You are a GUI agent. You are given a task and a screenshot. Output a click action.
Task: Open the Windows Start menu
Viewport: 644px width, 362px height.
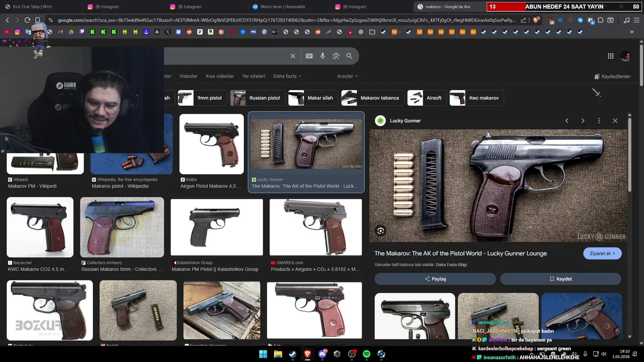click(x=263, y=354)
